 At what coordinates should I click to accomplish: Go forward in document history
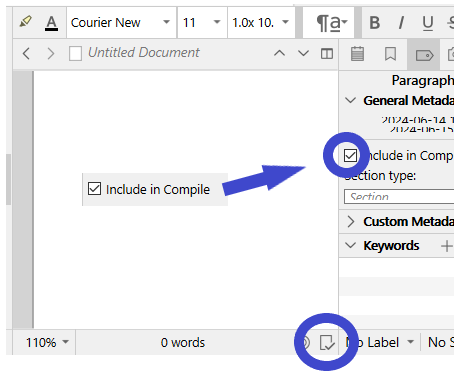pos(50,53)
